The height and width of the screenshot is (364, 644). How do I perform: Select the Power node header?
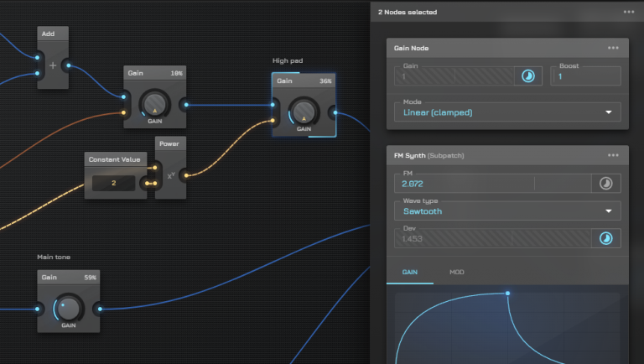coord(170,143)
